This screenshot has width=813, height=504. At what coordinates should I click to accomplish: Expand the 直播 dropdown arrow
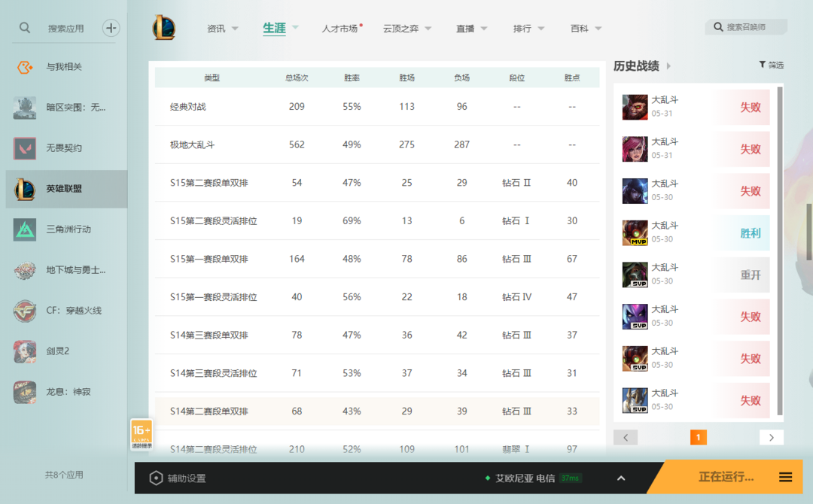pos(484,29)
